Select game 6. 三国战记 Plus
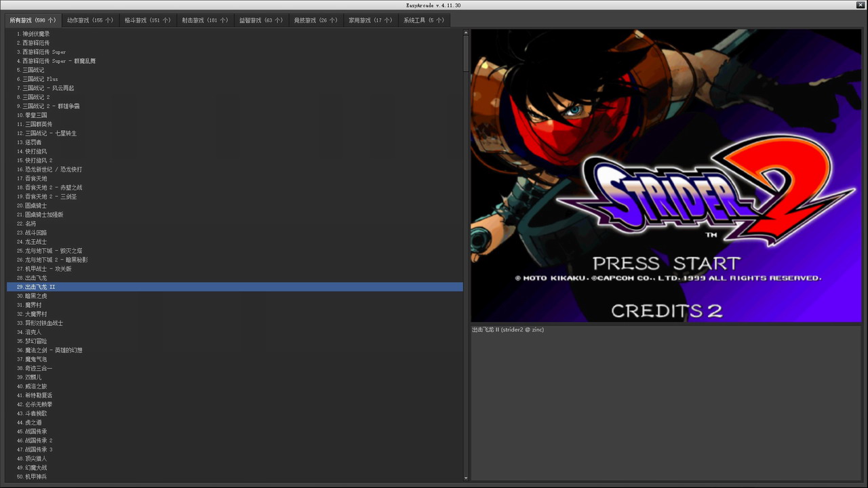 click(235, 79)
